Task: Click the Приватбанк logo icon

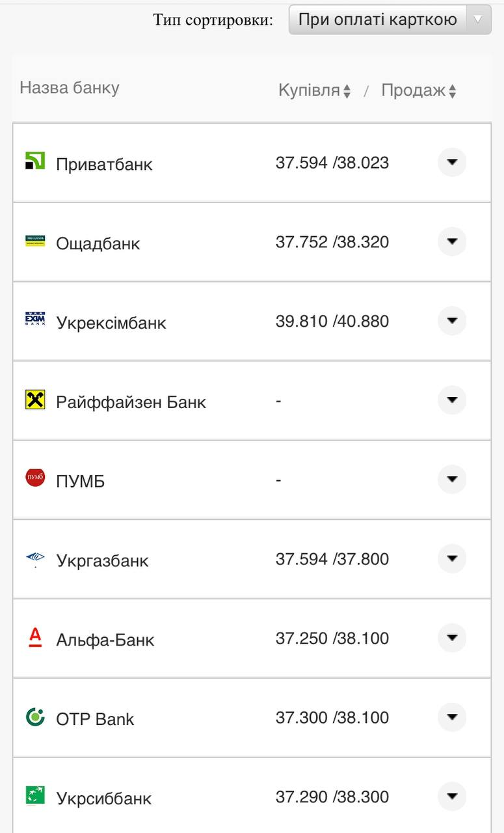Action: (x=35, y=161)
